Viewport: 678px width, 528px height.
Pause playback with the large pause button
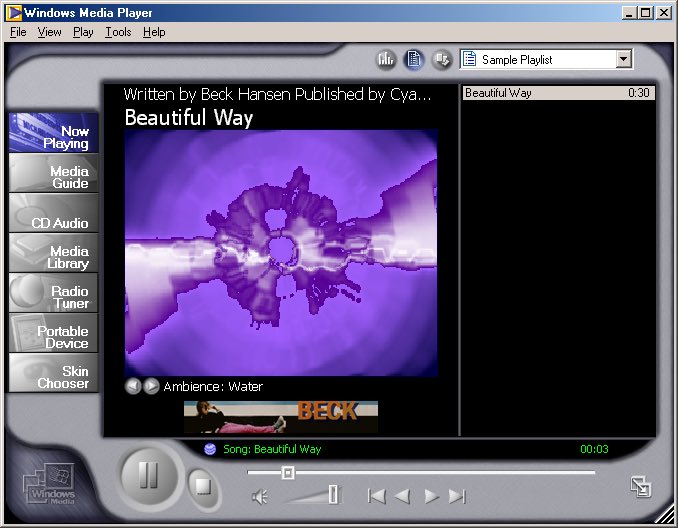[149, 476]
